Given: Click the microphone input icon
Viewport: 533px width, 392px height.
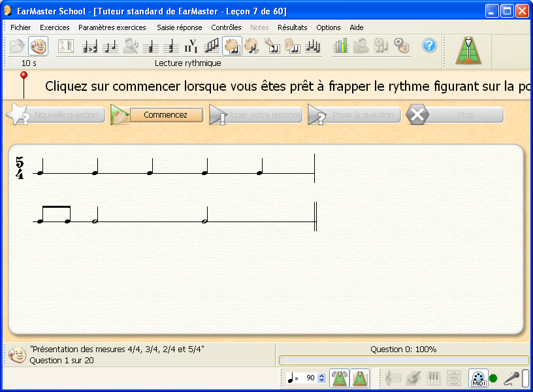Looking at the screenshot, I should coord(511,378).
